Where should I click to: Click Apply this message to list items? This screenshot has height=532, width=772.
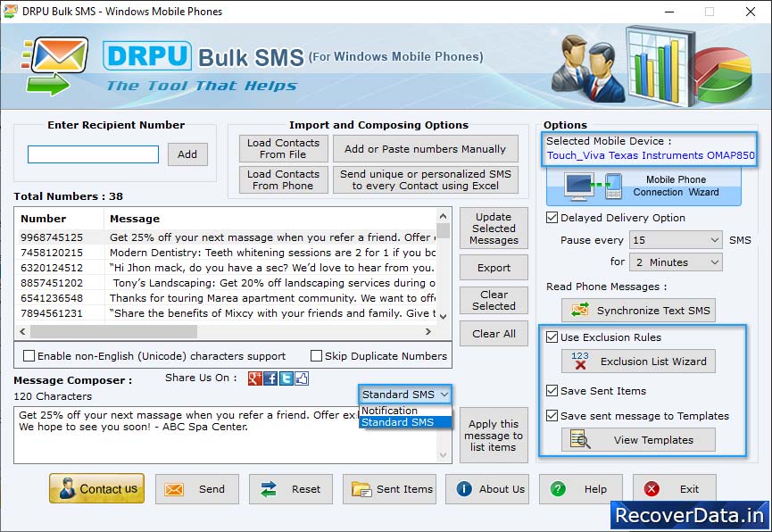[494, 435]
